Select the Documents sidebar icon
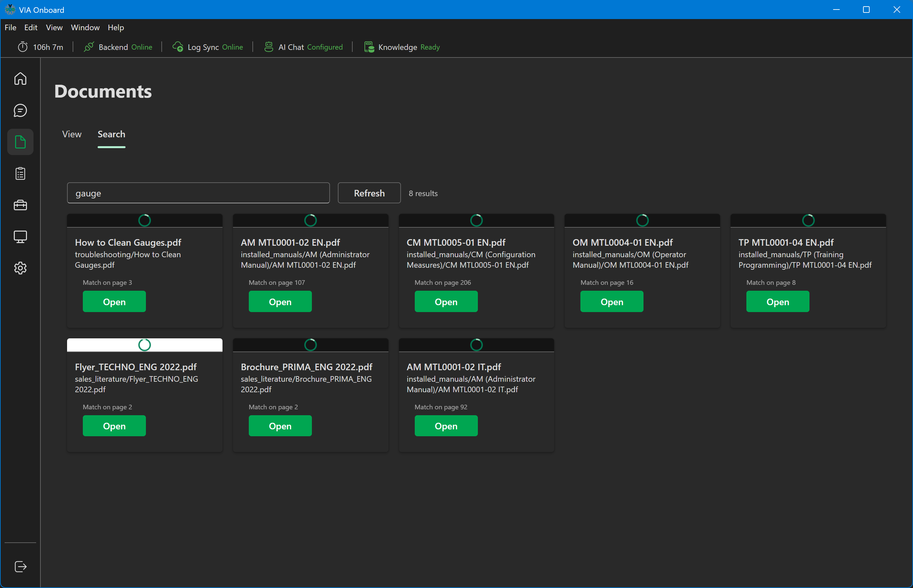The image size is (913, 588). click(20, 142)
